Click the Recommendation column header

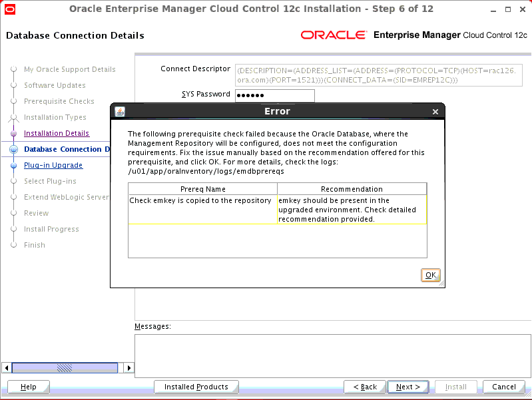tap(352, 189)
